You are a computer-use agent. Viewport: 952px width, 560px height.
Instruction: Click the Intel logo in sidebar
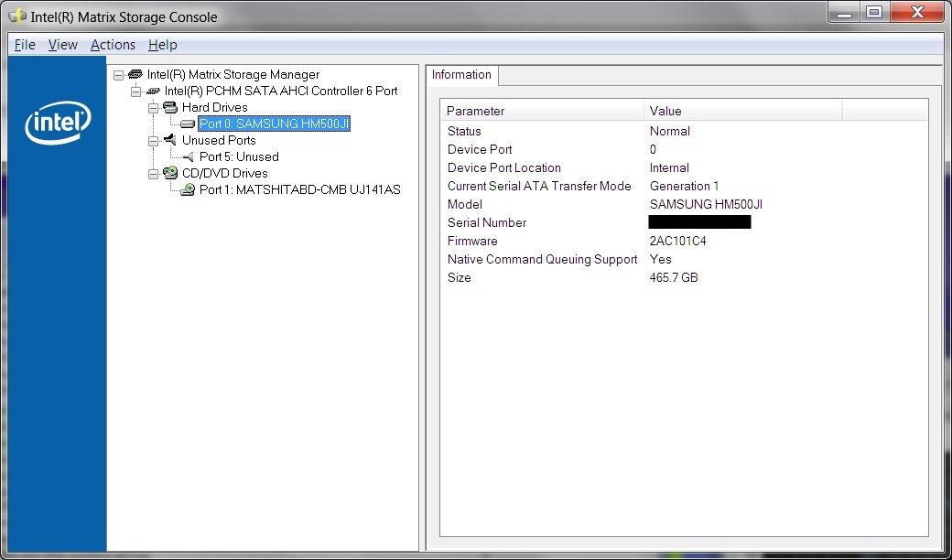click(58, 123)
